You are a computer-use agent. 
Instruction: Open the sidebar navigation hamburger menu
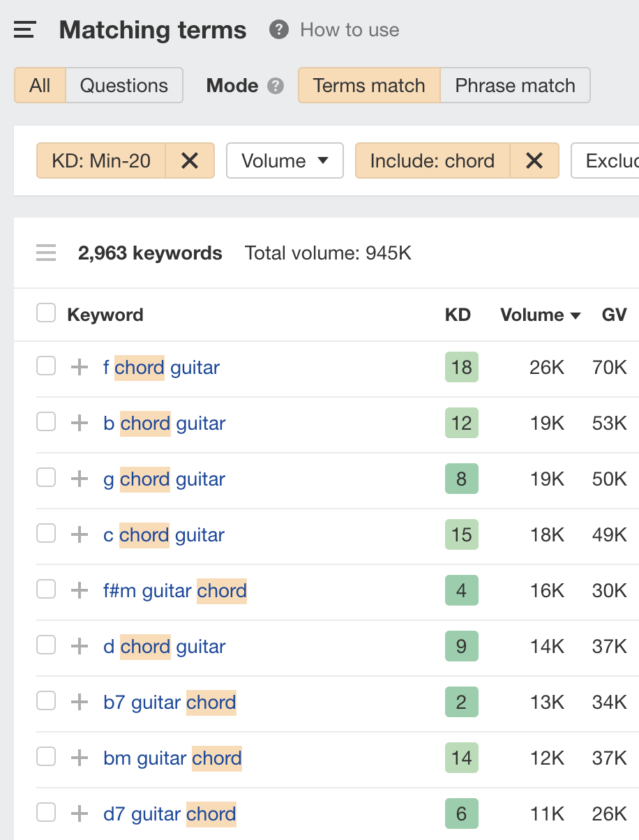click(24, 29)
